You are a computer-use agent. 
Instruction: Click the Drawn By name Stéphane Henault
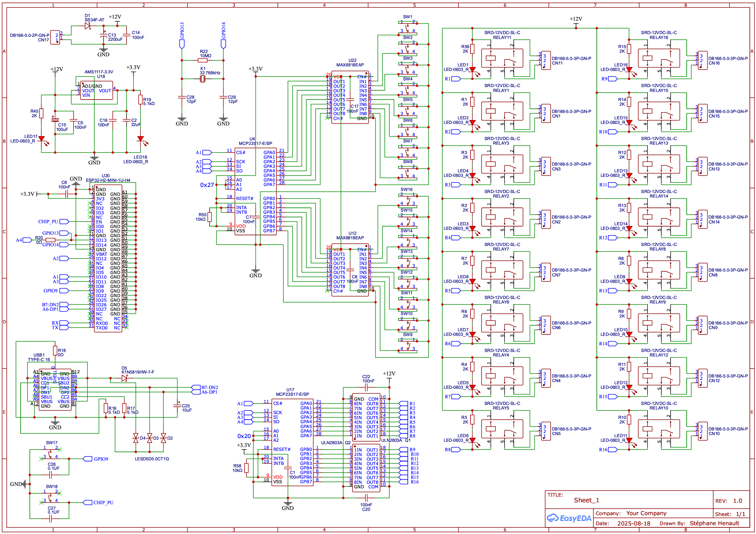pyautogui.click(x=714, y=523)
